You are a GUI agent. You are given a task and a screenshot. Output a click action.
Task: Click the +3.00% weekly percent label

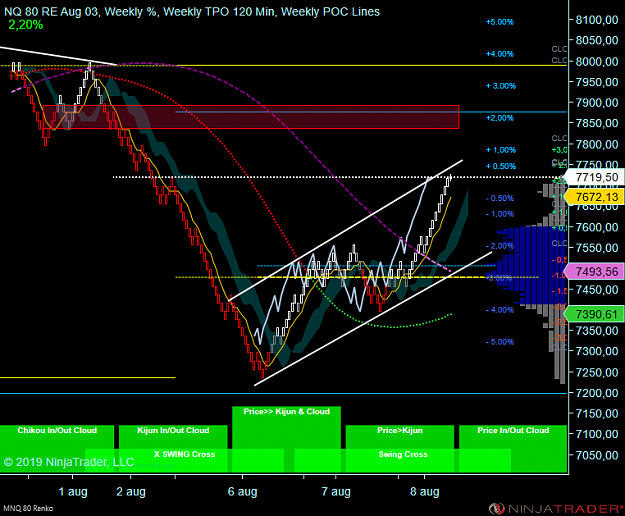(501, 86)
